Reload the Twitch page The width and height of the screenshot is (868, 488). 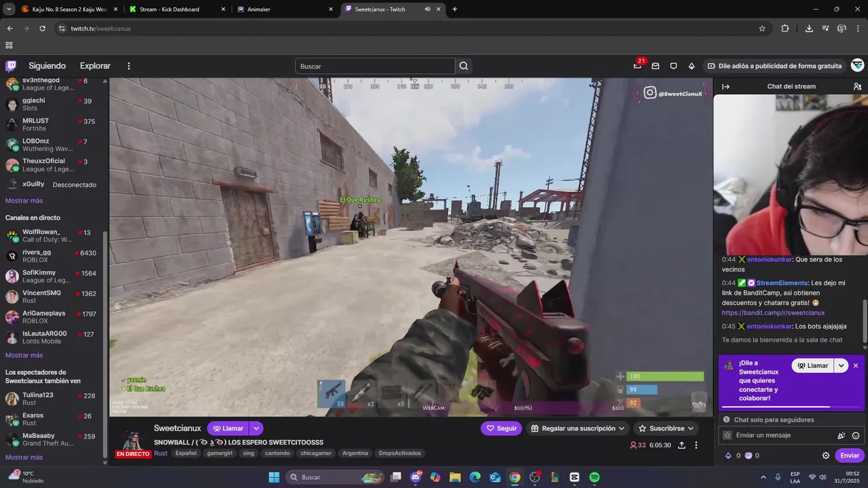click(42, 28)
